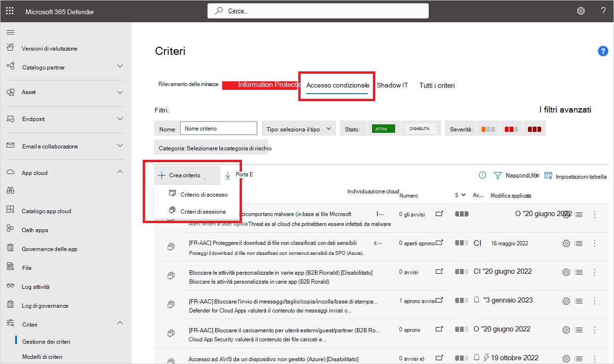Open Log di governance in sidebar

point(45,306)
